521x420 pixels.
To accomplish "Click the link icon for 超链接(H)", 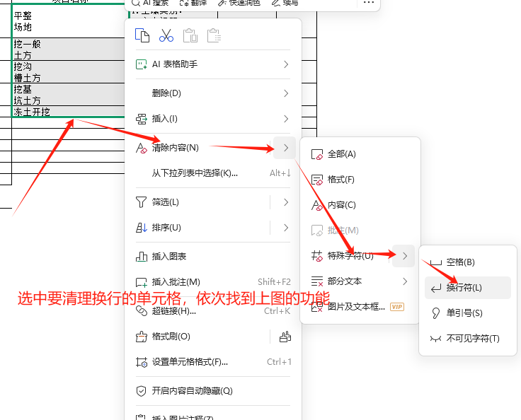I will click(x=141, y=309).
